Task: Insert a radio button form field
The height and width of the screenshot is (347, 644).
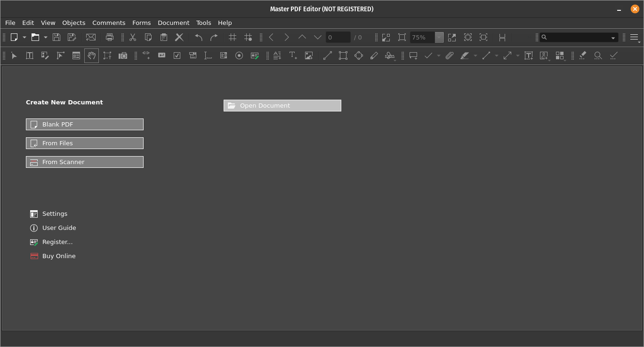Action: click(x=239, y=55)
